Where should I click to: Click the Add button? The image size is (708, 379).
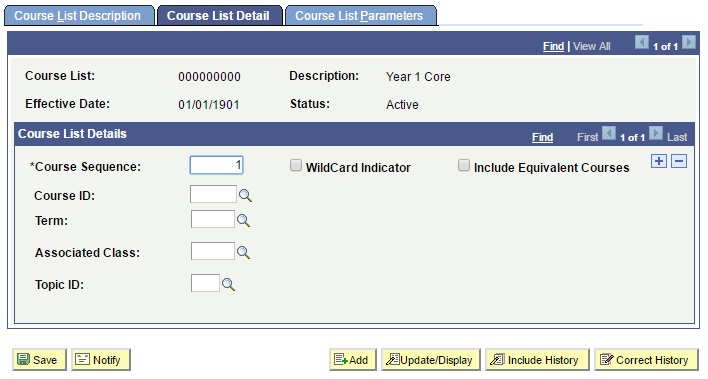pyautogui.click(x=353, y=360)
